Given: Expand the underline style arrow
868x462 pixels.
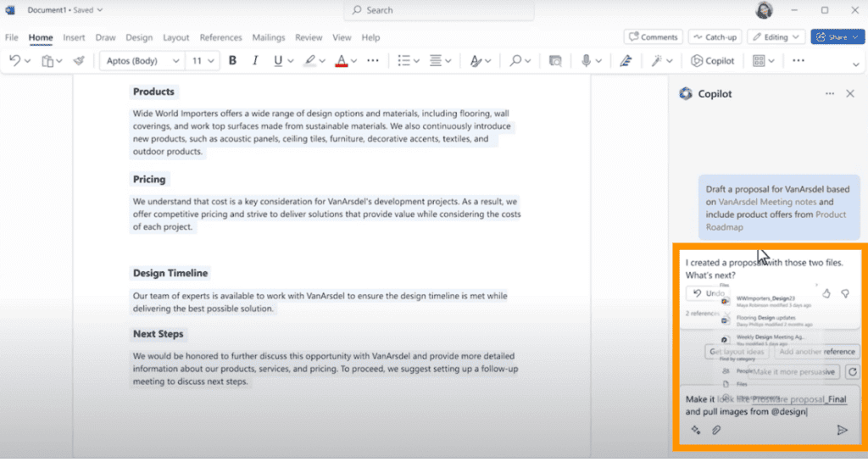Looking at the screenshot, I should pos(291,61).
